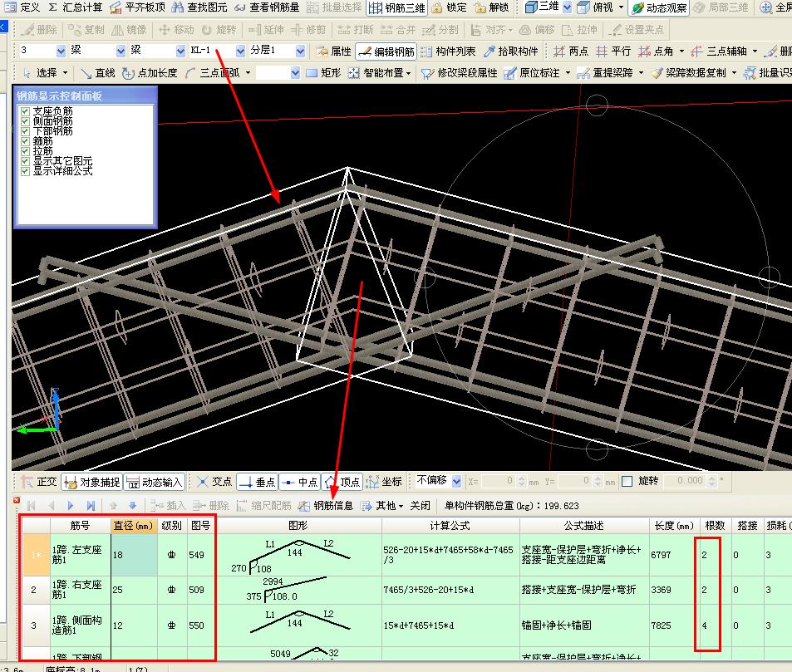Toggle 编辑钢筋 edit rebar
Image resolution: width=792 pixels, height=672 pixels.
[x=386, y=52]
